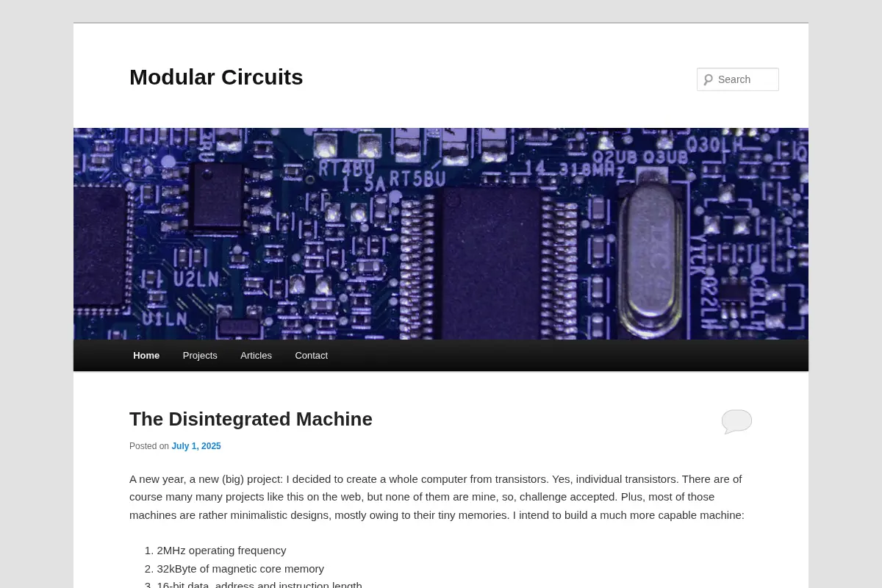The width and height of the screenshot is (882, 588).
Task: Click the text '32kByte of magnetic core memory'
Action: 240,569
